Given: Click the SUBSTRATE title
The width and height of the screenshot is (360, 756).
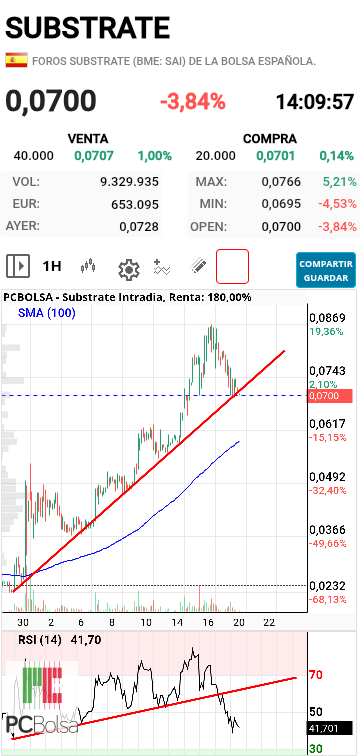Looking at the screenshot, I should pyautogui.click(x=88, y=27).
